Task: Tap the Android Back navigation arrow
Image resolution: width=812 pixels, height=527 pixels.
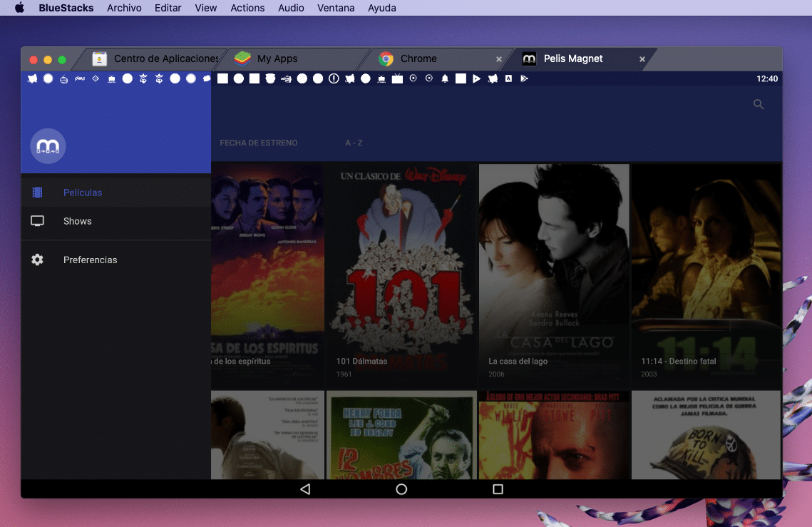Action: click(305, 489)
